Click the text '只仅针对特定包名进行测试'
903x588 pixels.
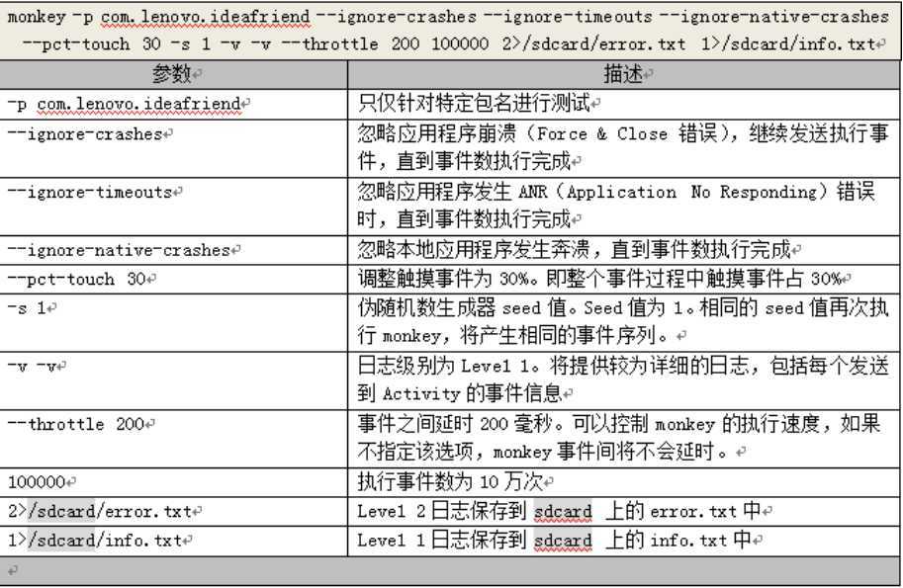[475, 104]
